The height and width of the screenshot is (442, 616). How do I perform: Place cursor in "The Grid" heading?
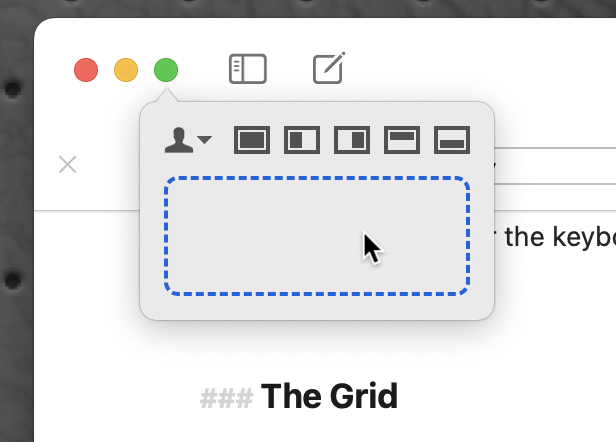click(x=328, y=397)
